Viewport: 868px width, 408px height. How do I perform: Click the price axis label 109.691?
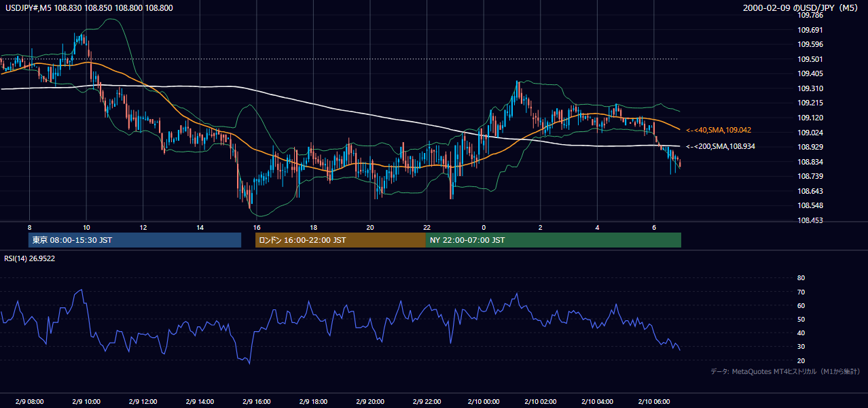[x=810, y=30]
